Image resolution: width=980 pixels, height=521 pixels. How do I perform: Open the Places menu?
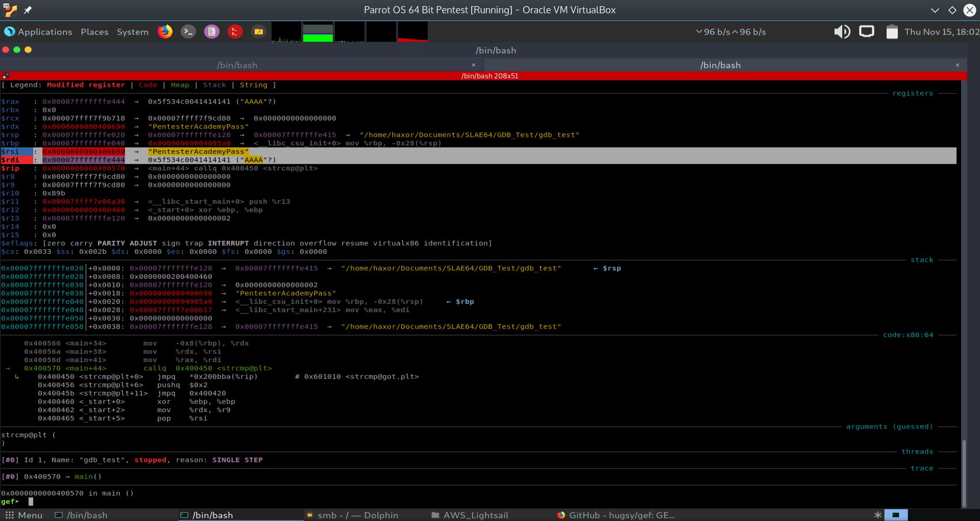coord(94,32)
